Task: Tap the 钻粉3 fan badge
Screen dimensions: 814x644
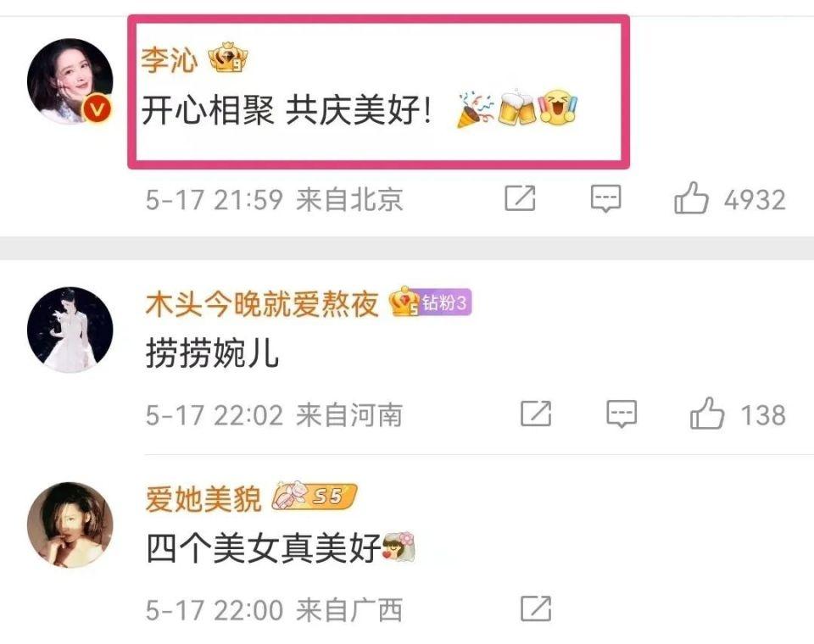Action: coord(445,302)
